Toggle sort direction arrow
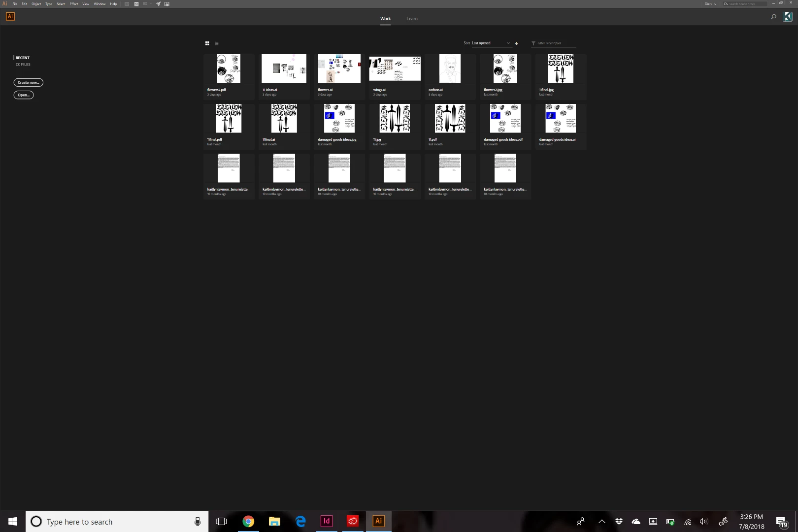The height and width of the screenshot is (532, 798). click(x=516, y=43)
